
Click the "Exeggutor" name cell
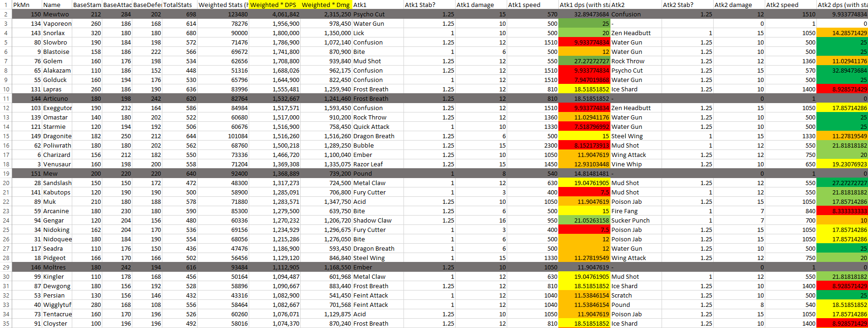(57, 108)
